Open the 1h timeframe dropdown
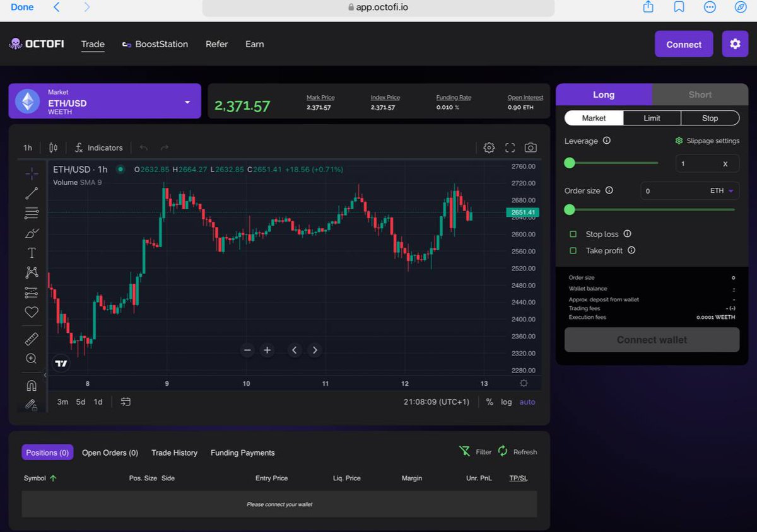Screen dimensions: 757x532 tap(28, 147)
